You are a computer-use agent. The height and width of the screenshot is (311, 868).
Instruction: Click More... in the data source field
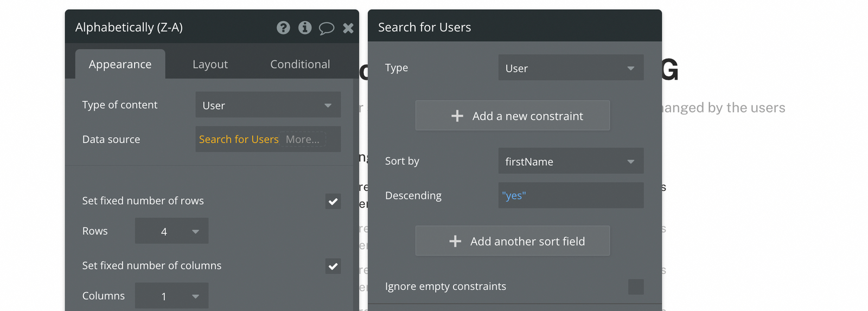click(303, 139)
